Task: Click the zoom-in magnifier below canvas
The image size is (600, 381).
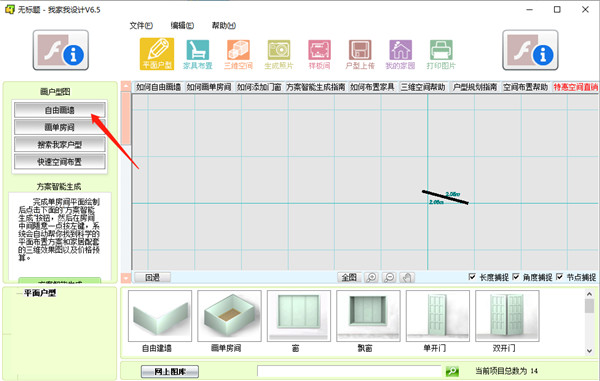Action: [x=371, y=277]
